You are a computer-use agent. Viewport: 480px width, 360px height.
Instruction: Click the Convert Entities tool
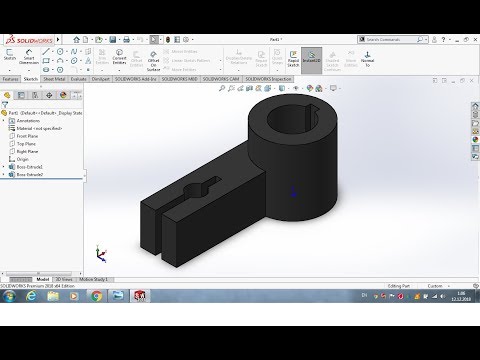(x=119, y=57)
